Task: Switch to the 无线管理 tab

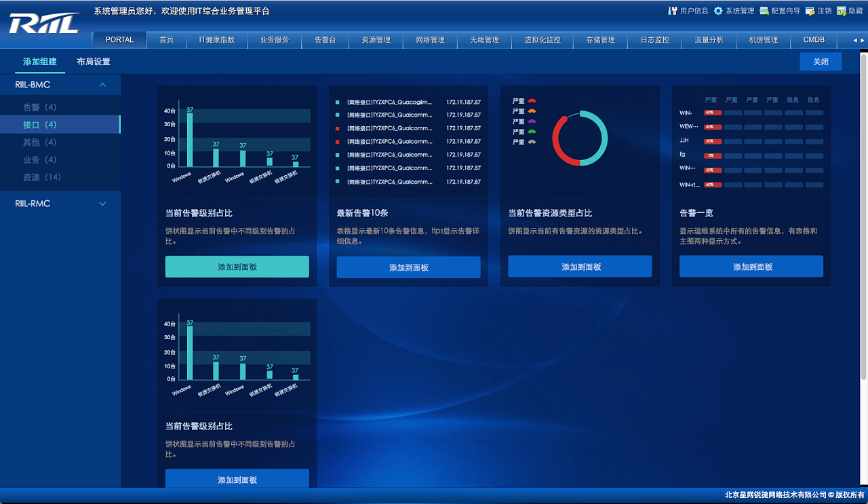Action: 485,40
